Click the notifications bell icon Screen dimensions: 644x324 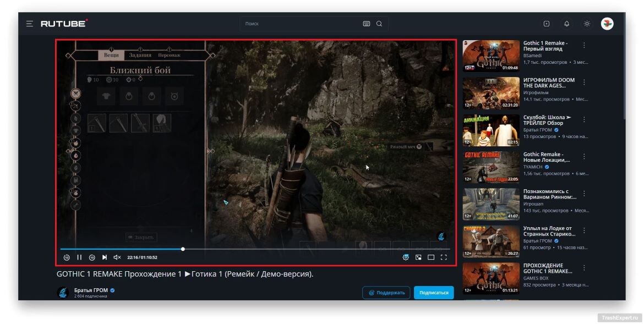click(x=566, y=24)
